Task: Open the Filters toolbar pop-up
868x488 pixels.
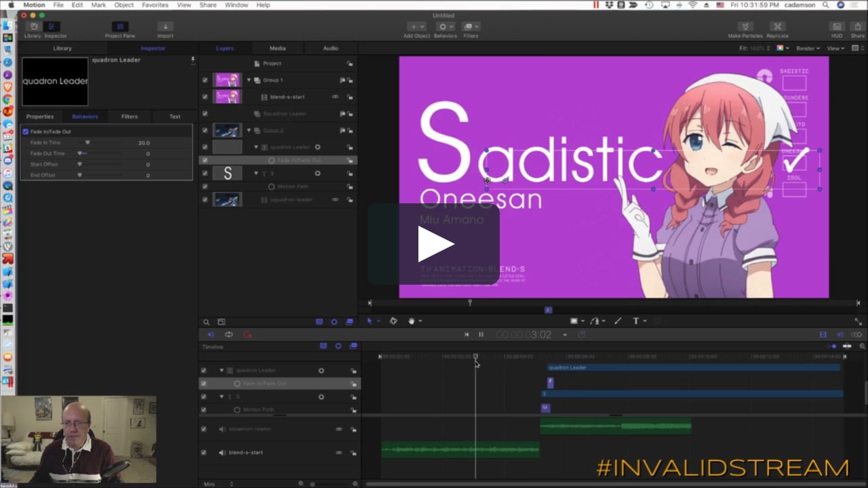Action: (x=471, y=26)
